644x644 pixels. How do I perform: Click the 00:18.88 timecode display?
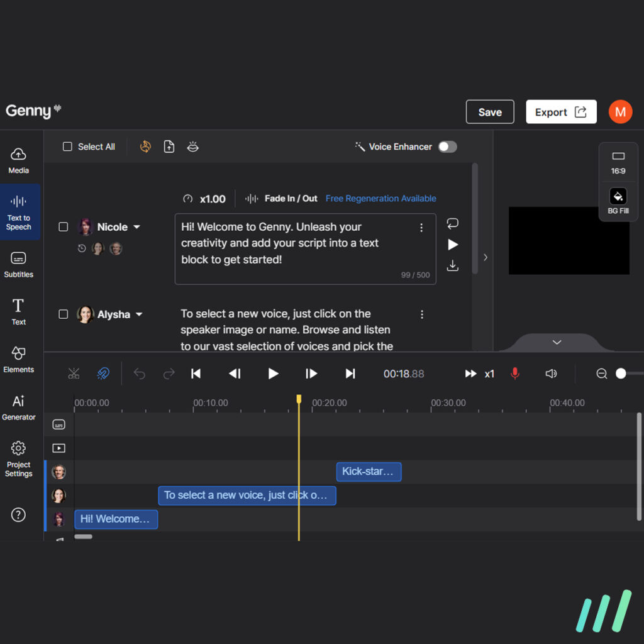[x=404, y=374]
